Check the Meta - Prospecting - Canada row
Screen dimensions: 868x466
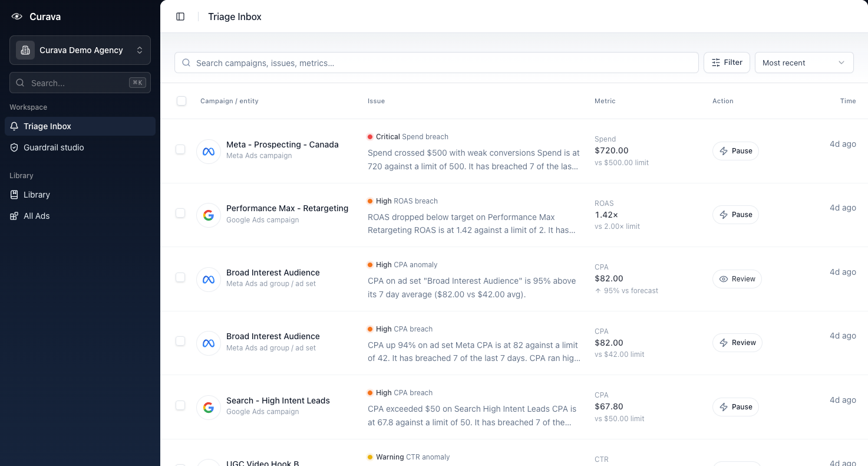(180, 149)
